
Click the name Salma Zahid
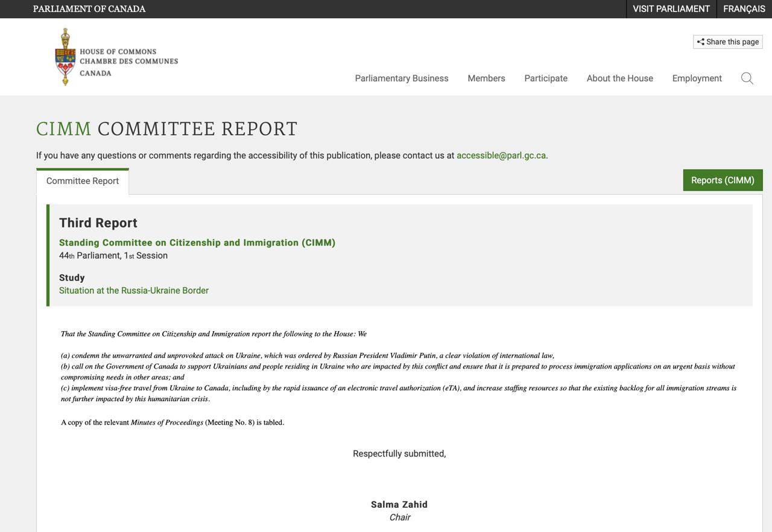(399, 504)
